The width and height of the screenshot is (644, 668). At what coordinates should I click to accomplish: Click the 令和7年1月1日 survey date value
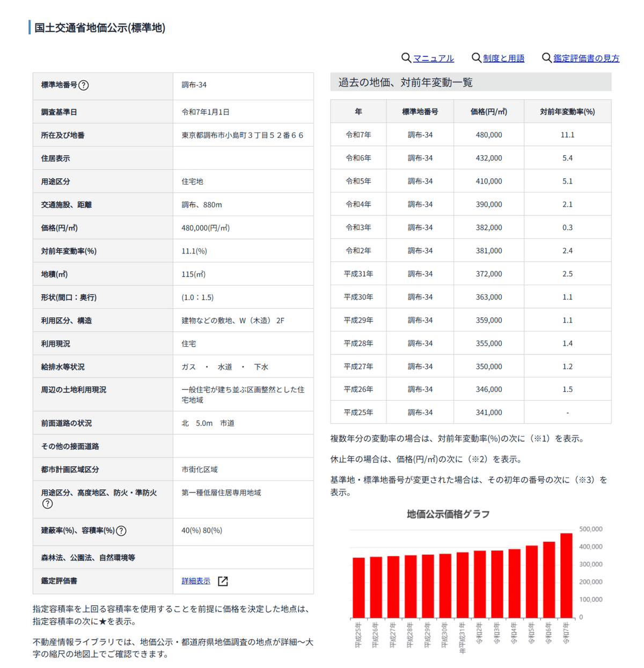click(206, 112)
